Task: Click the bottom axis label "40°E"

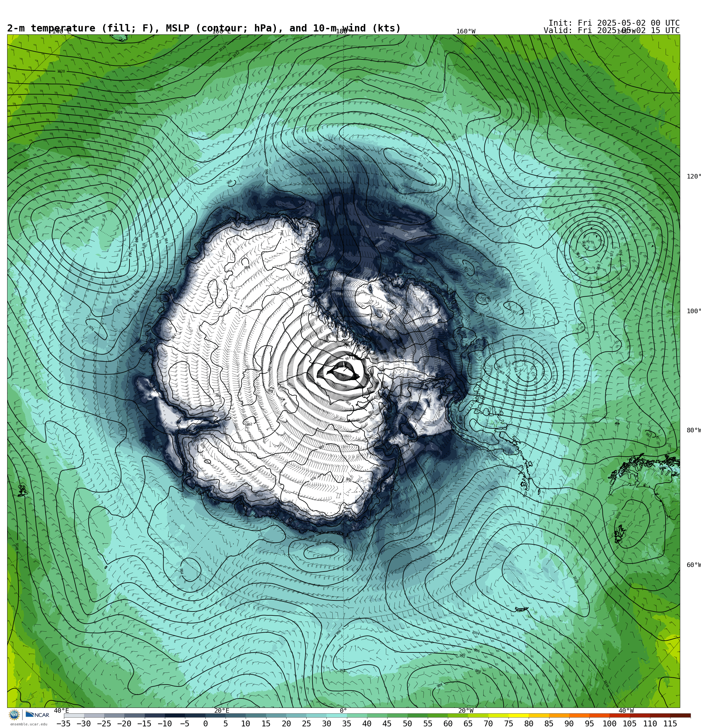Action: (x=61, y=710)
